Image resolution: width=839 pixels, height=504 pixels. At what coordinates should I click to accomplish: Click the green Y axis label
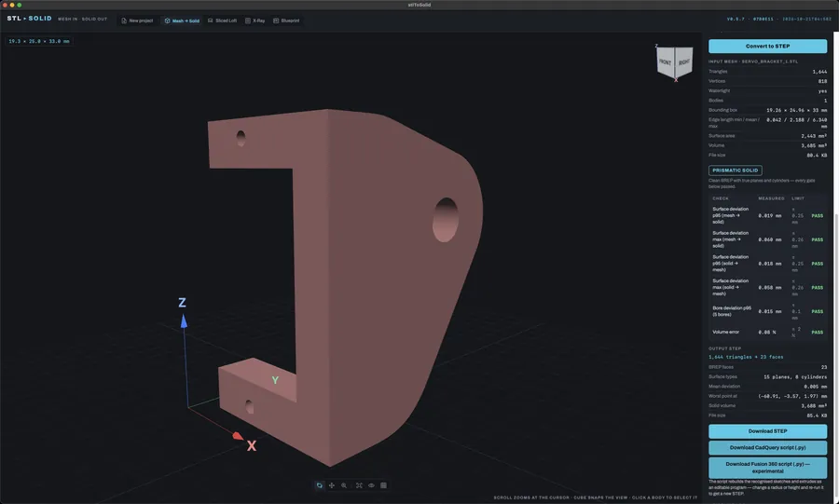(x=275, y=380)
